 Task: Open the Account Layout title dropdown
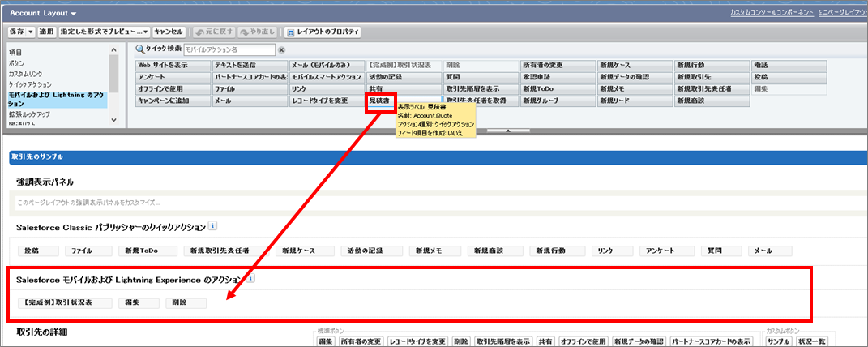[73, 14]
